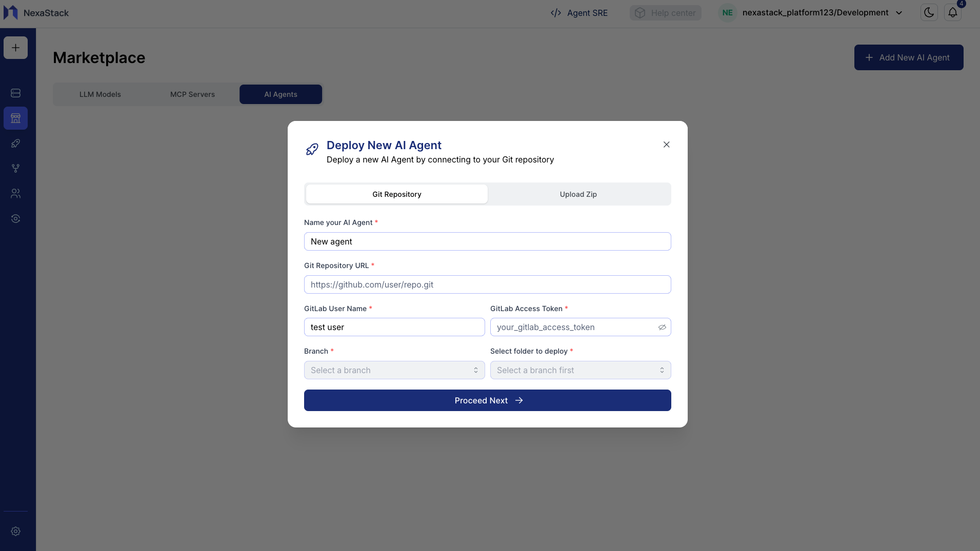Image resolution: width=980 pixels, height=551 pixels.
Task: Click the Proceed Next button
Action: pos(487,400)
